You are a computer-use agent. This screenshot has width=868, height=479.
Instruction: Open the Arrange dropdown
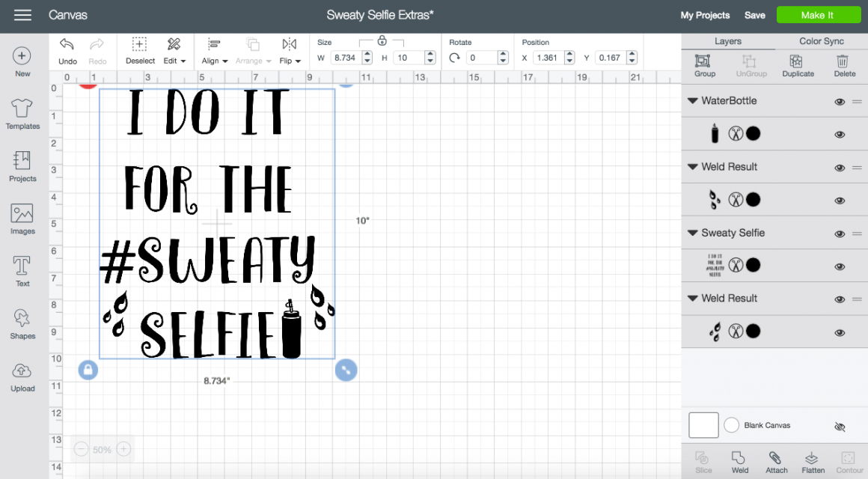click(253, 51)
